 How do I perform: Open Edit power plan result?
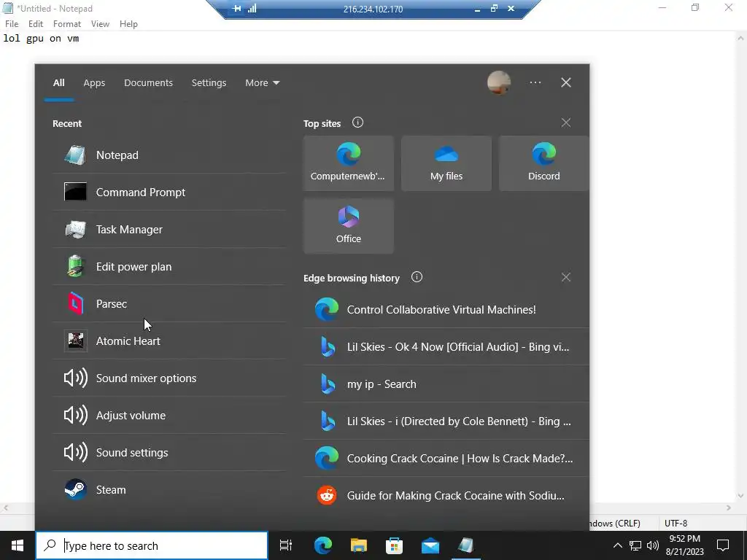click(169, 267)
